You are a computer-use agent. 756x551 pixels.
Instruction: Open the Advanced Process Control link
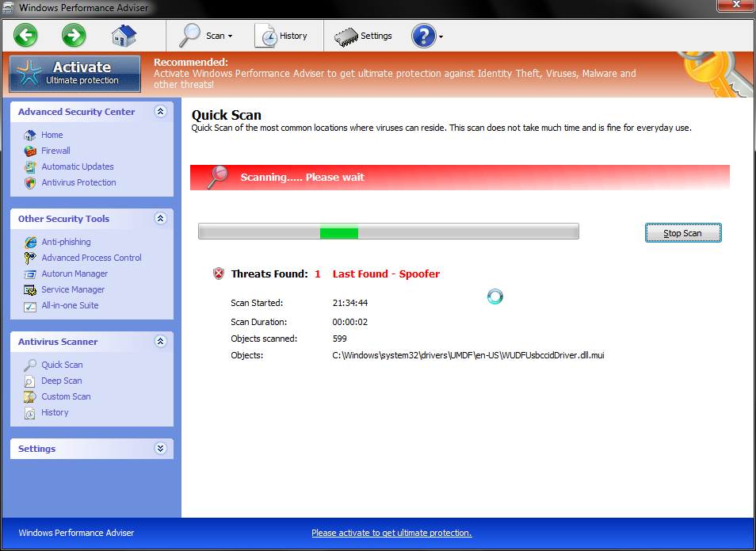coord(92,258)
